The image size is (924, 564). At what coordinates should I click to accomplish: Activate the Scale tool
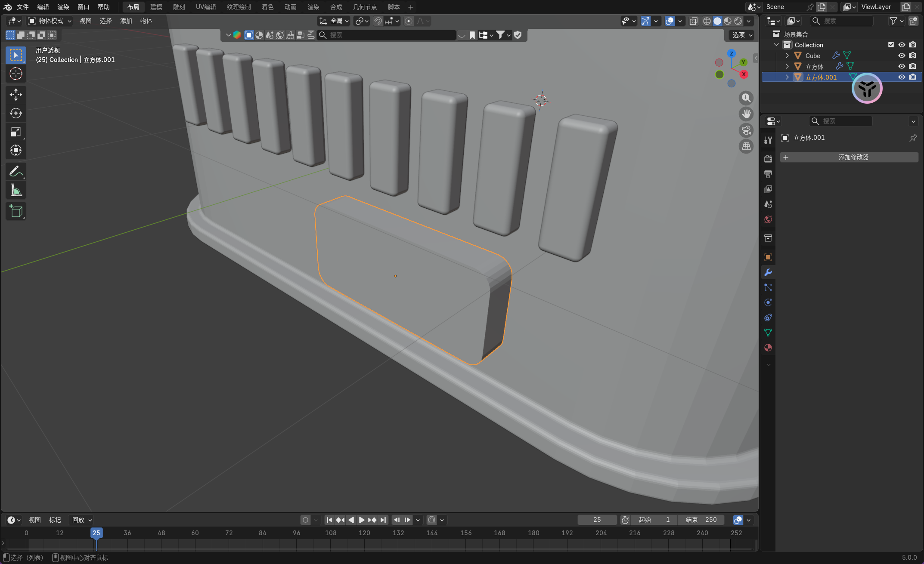pyautogui.click(x=16, y=132)
